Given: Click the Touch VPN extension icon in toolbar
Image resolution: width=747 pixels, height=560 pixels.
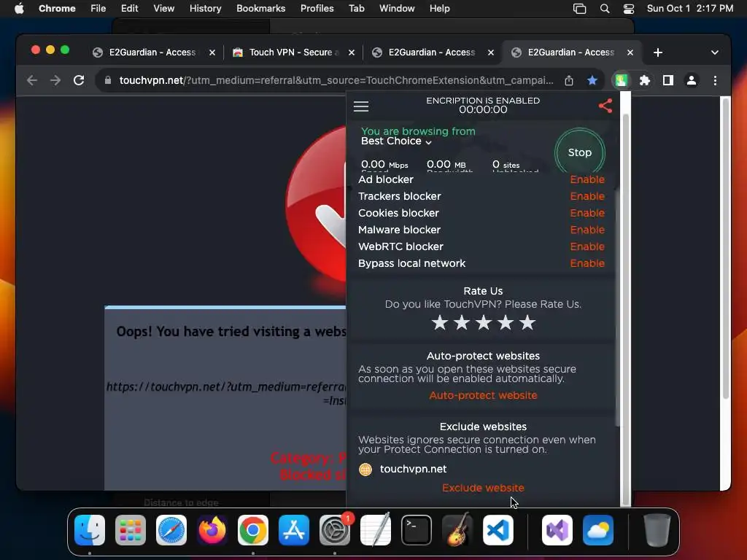Looking at the screenshot, I should click(x=621, y=80).
